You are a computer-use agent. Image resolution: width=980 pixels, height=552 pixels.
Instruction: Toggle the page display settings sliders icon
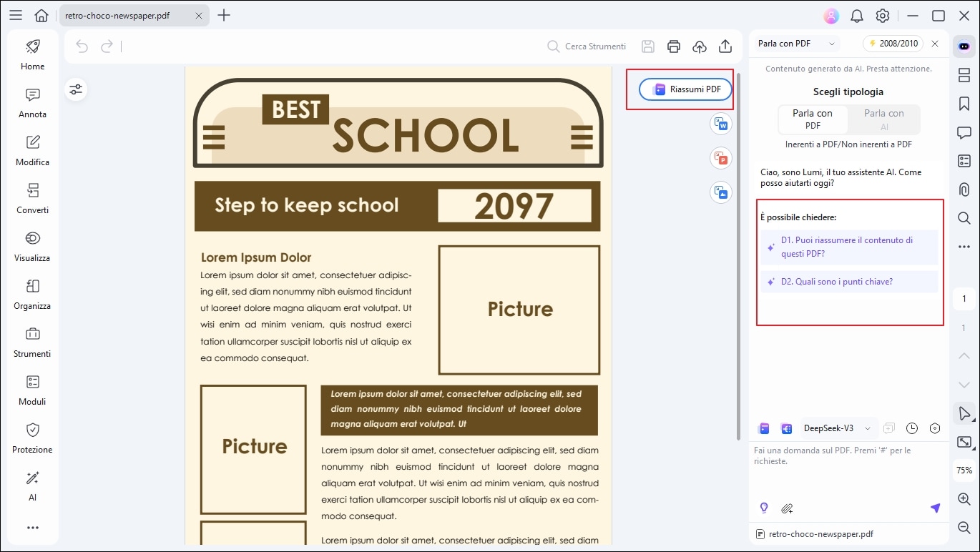coord(75,89)
